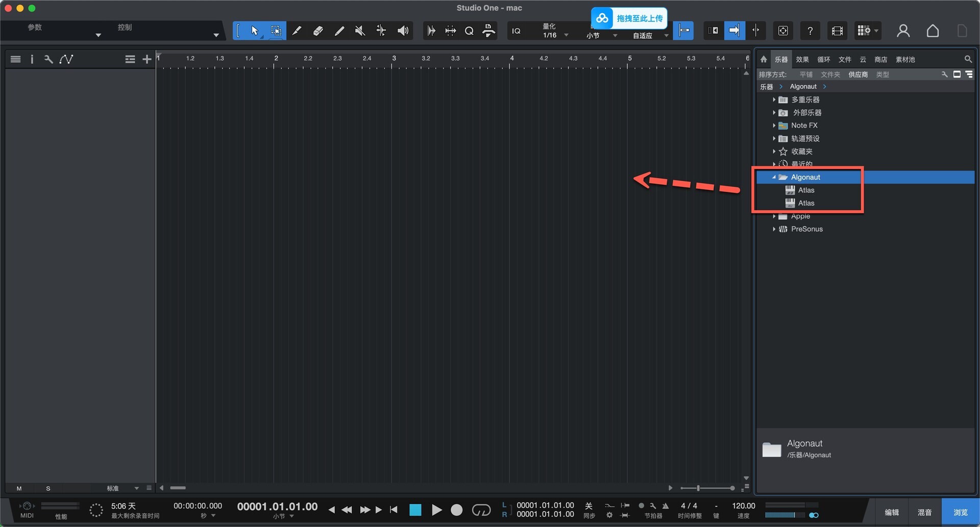Pick the Listen speaker tool

pos(403,31)
